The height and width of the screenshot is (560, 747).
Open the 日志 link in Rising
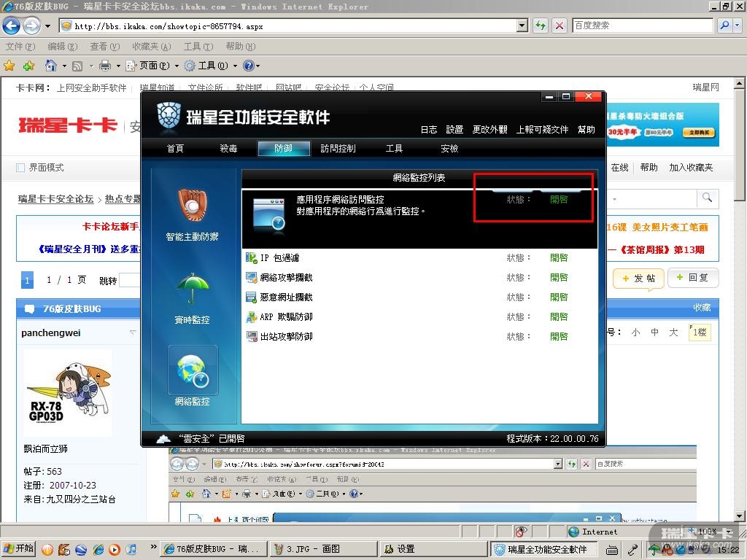(429, 130)
